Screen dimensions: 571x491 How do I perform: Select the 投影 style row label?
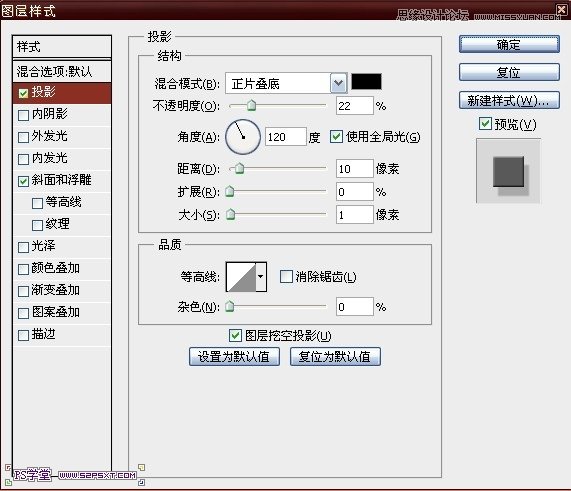pos(44,92)
